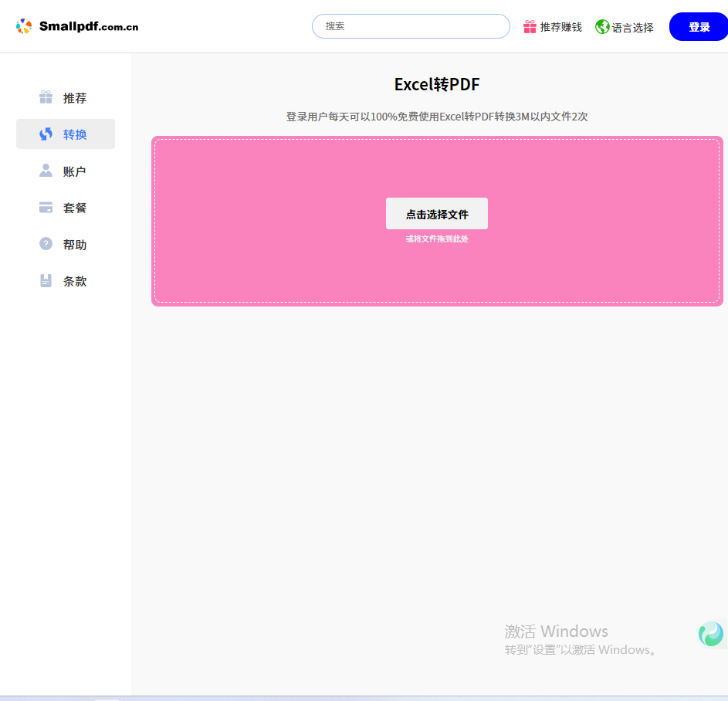Click the gift icon beside 推荐

coord(46,97)
